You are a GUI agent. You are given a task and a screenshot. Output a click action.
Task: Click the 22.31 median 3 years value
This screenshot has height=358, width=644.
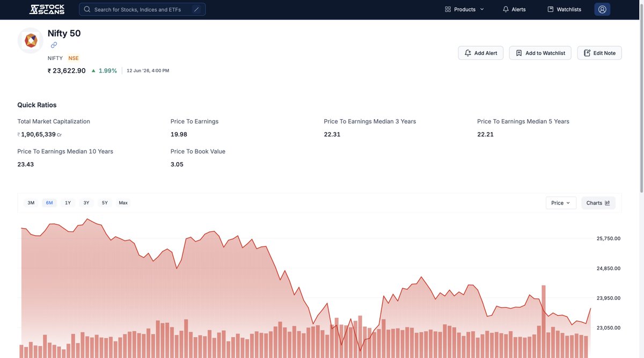click(332, 134)
